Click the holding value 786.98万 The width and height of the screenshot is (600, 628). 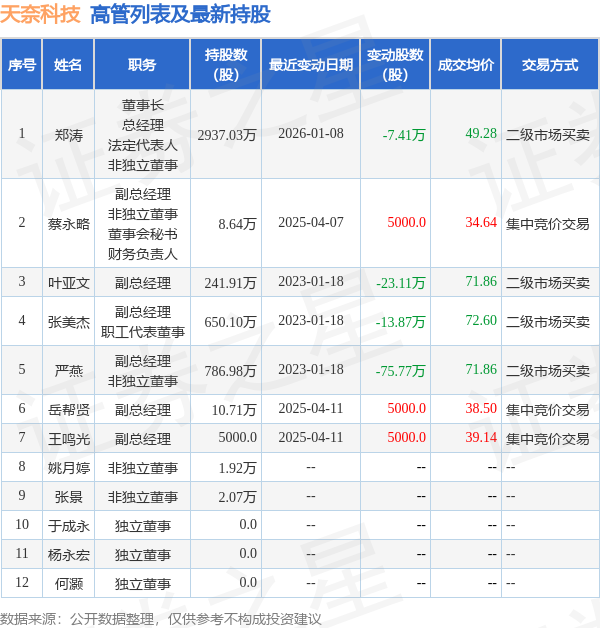click(230, 371)
